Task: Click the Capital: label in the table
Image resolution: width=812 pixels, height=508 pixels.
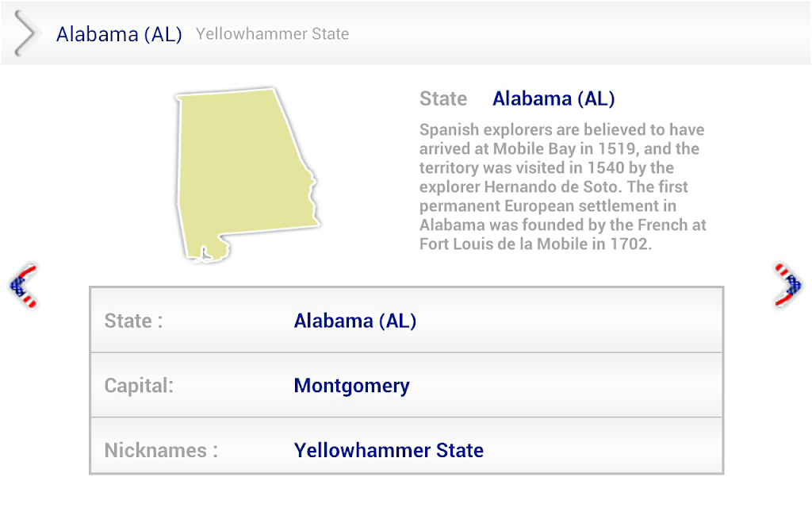Action: (139, 386)
